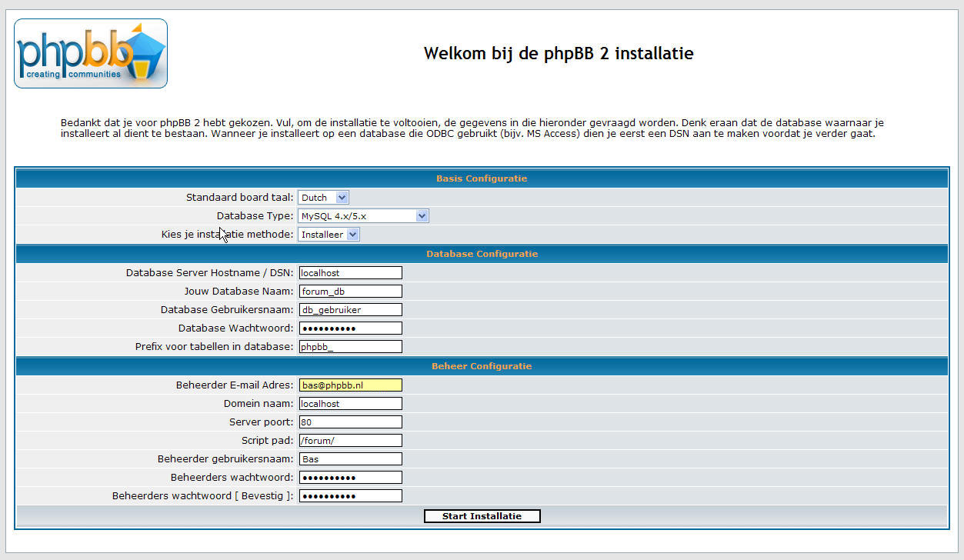
Task: Click the Database Type label
Action: pyautogui.click(x=255, y=216)
